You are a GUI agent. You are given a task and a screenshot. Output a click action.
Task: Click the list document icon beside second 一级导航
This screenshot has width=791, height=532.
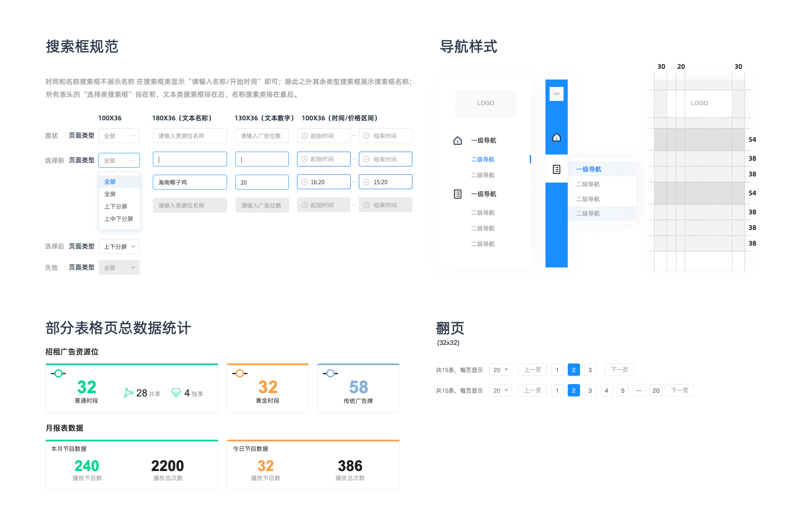click(x=458, y=194)
